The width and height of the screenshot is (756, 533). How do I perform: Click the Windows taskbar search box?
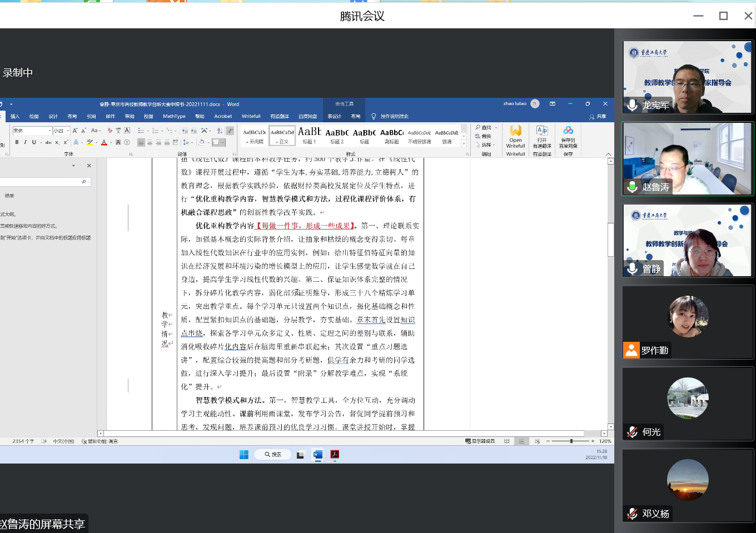[272, 455]
